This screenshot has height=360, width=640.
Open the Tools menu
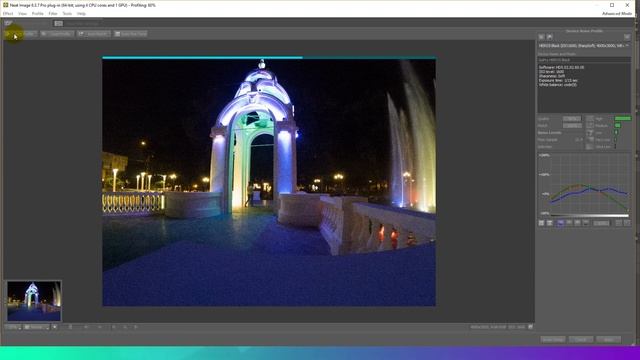pyautogui.click(x=67, y=13)
